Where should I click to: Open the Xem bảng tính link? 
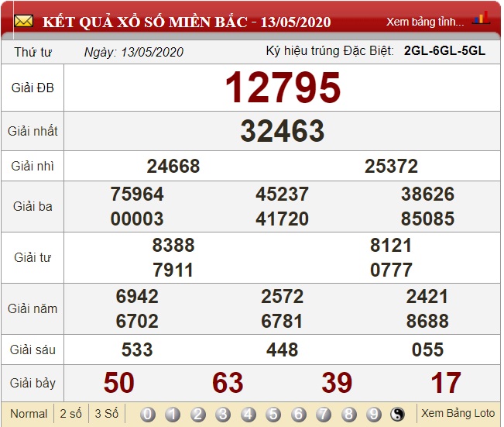pyautogui.click(x=425, y=22)
